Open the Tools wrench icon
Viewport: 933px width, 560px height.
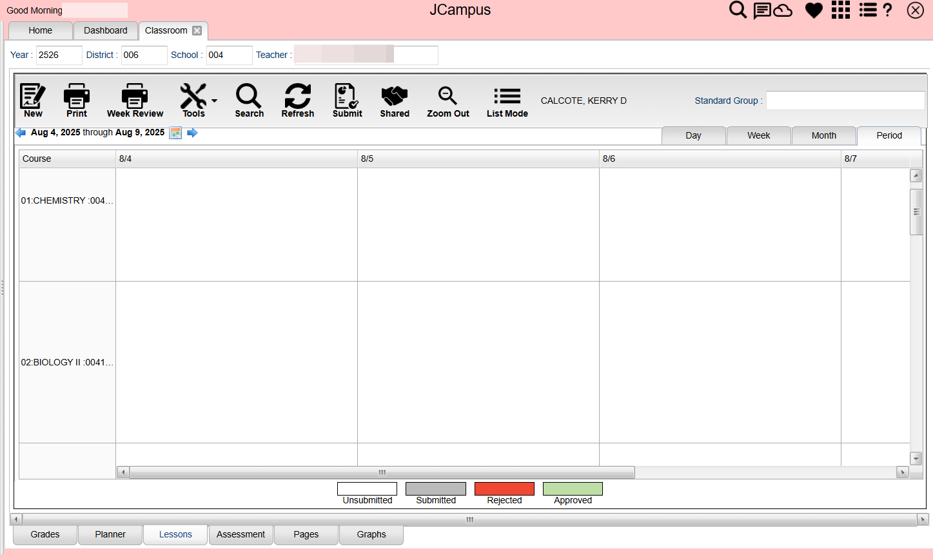coord(193,96)
